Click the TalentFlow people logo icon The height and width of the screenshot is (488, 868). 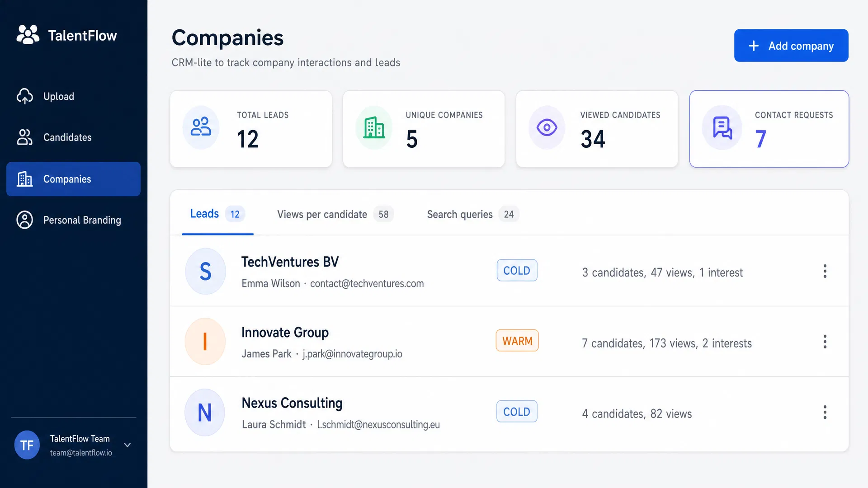28,35
